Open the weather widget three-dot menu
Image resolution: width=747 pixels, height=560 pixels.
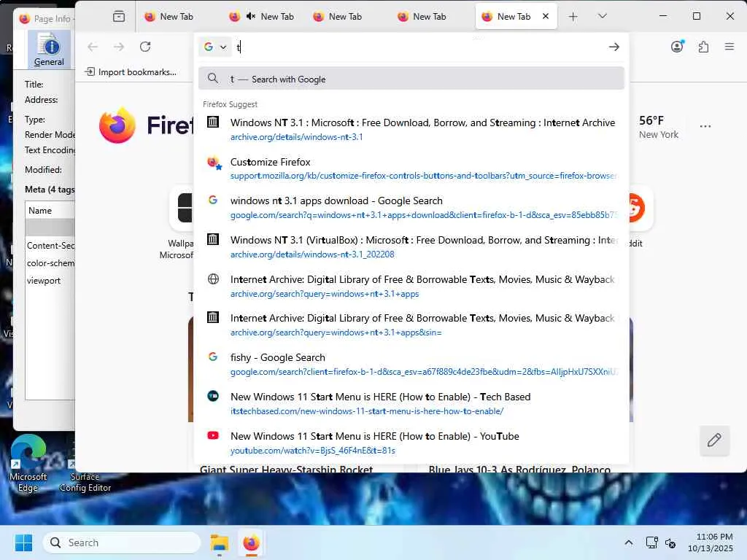point(705,126)
